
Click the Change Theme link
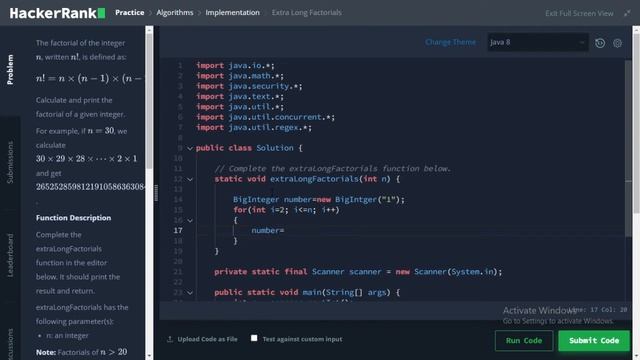pyautogui.click(x=450, y=42)
